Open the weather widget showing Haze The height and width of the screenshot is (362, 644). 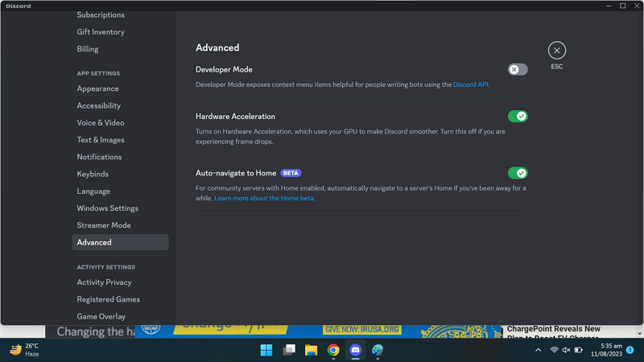[x=25, y=350]
